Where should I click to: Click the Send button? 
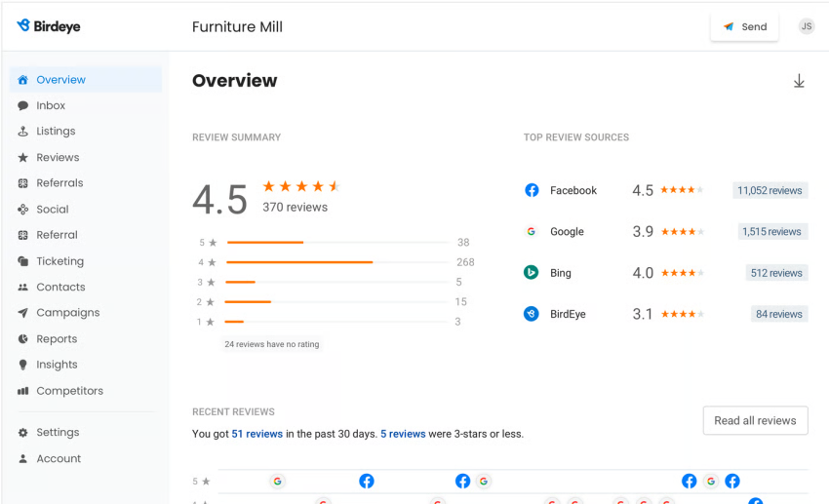[x=744, y=26]
